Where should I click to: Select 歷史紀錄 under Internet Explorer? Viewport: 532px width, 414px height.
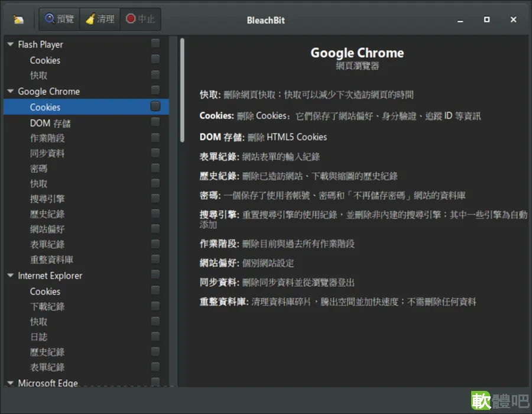[x=86, y=352]
